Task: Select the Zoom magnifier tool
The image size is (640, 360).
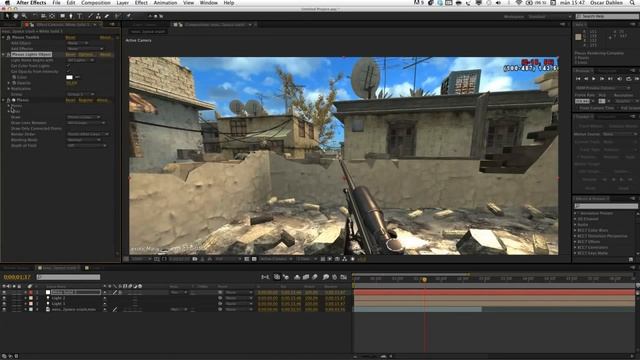Action: coord(24,16)
